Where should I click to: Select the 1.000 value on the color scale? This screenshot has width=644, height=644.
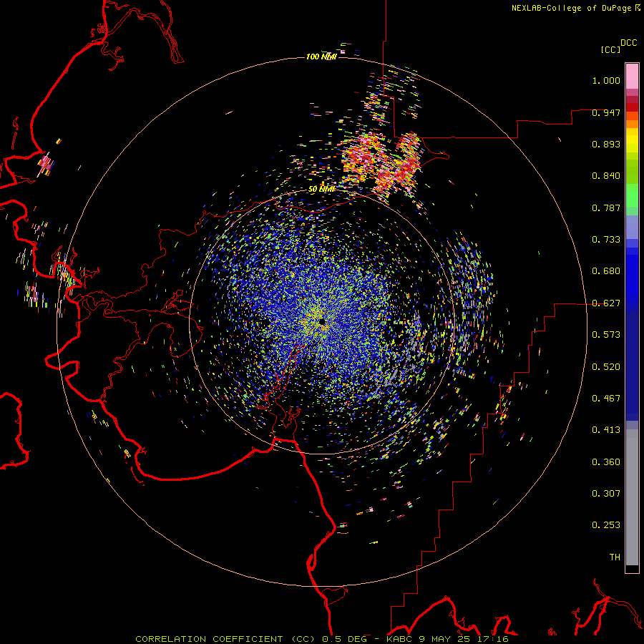(x=606, y=80)
